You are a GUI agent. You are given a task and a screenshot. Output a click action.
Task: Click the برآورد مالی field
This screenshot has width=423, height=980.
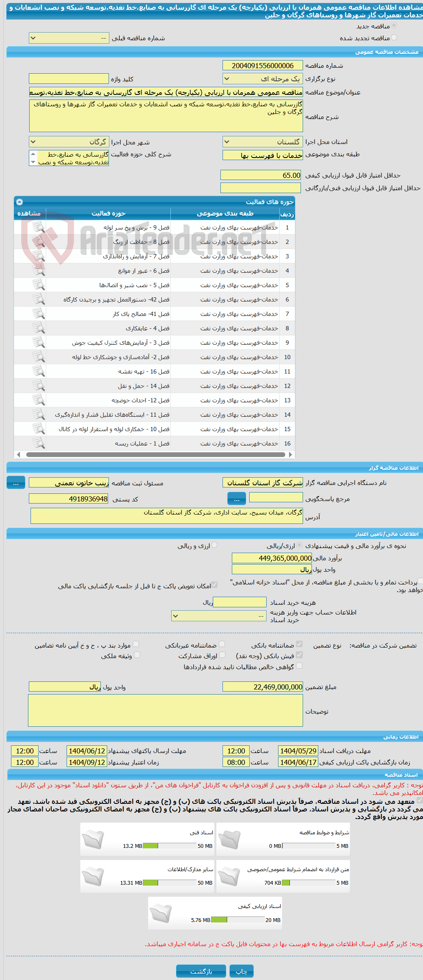pyautogui.click(x=272, y=558)
